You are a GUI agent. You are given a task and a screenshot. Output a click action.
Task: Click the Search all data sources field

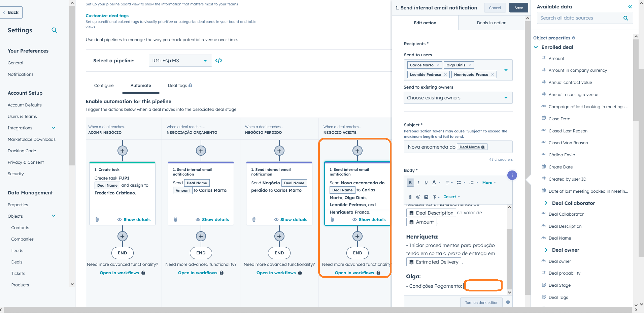click(581, 18)
